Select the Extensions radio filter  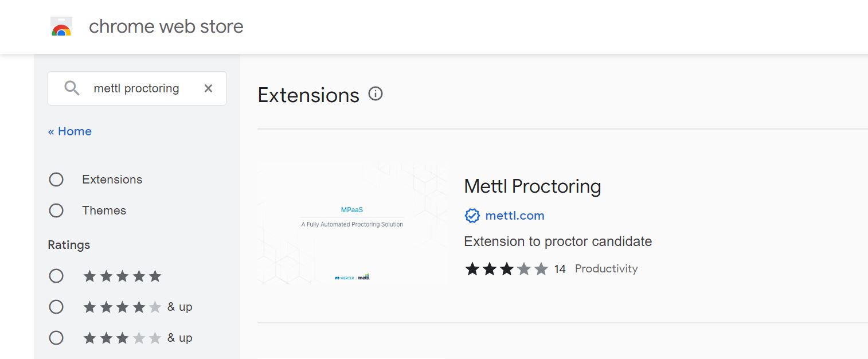(x=56, y=179)
